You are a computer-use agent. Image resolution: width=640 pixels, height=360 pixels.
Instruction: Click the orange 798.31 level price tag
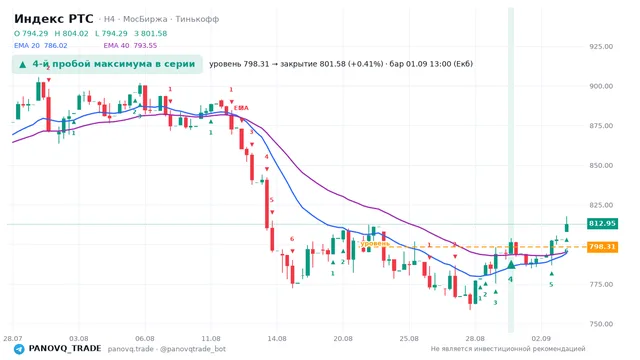(602, 247)
